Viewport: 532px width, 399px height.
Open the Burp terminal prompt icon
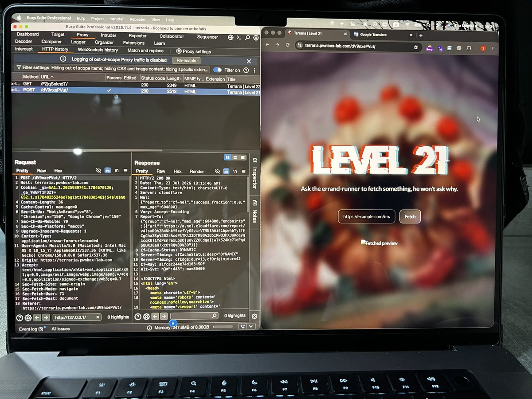pyautogui.click(x=239, y=38)
